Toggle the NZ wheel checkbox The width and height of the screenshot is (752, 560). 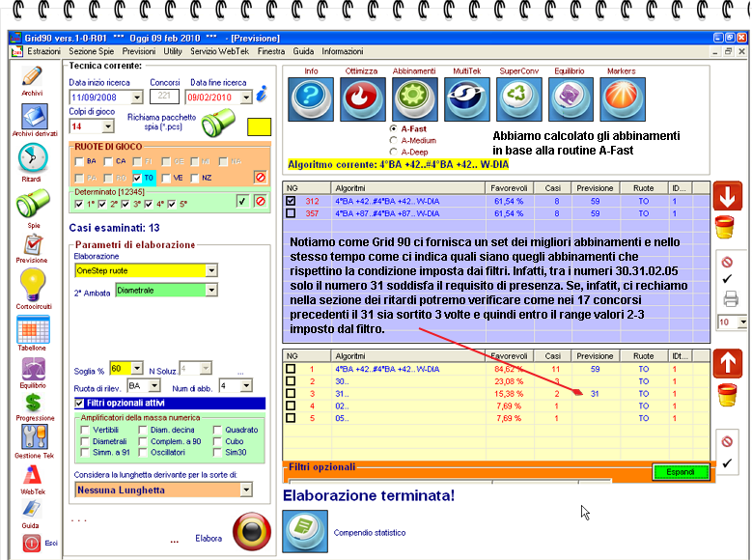[x=195, y=178]
